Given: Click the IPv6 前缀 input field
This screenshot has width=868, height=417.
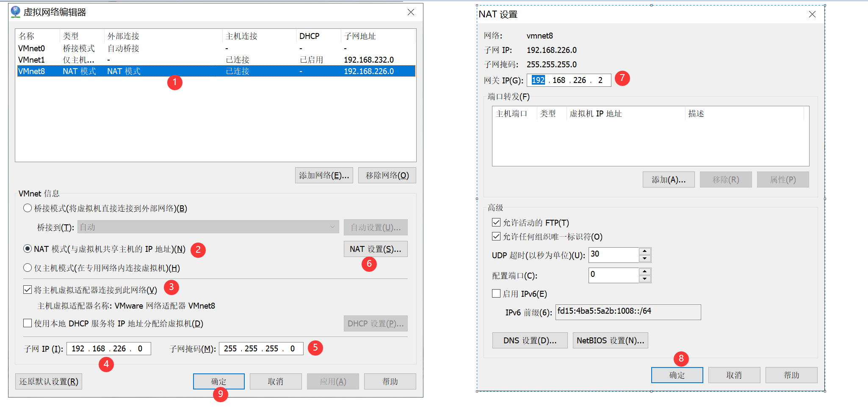Looking at the screenshot, I should 628,312.
